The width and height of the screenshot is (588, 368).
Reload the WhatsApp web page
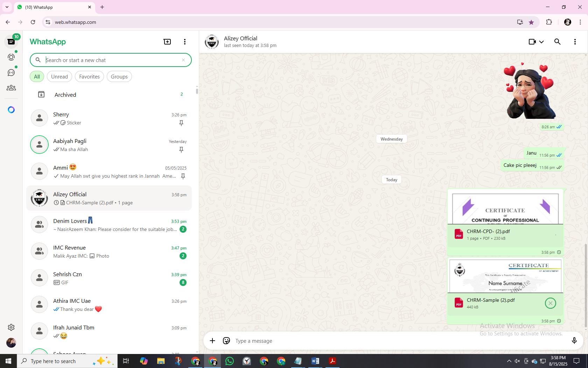(33, 22)
